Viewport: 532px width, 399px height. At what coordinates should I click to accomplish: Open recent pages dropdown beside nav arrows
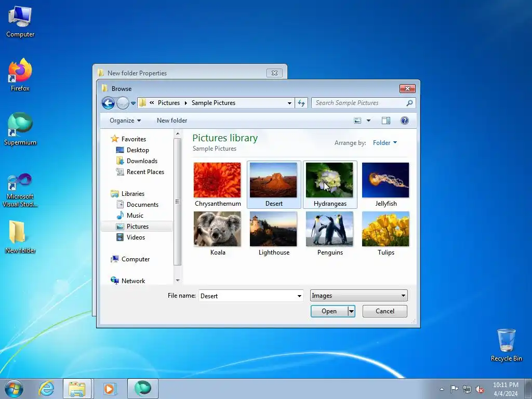coord(133,103)
